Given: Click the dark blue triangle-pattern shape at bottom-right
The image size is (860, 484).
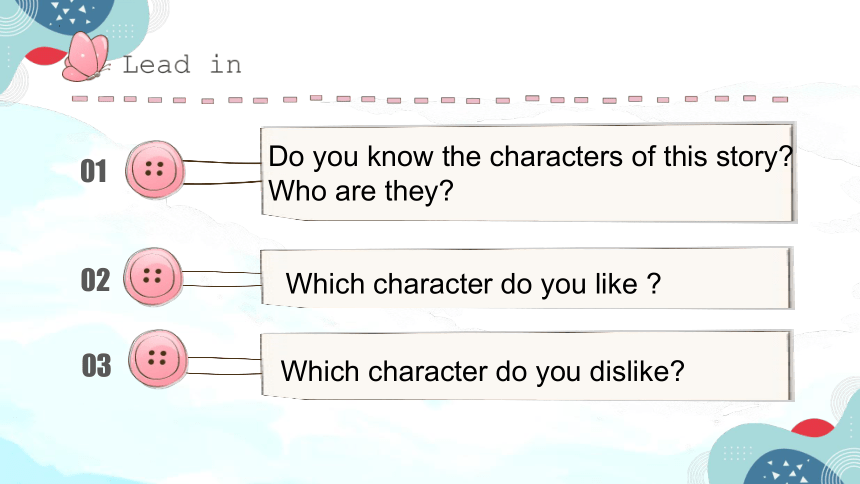Looking at the screenshot, I should (x=787, y=468).
